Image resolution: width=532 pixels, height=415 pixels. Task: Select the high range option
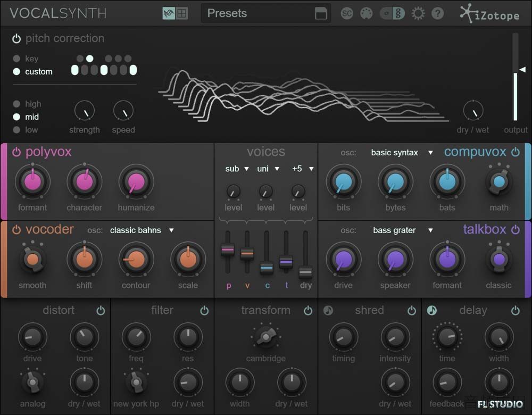click(16, 104)
